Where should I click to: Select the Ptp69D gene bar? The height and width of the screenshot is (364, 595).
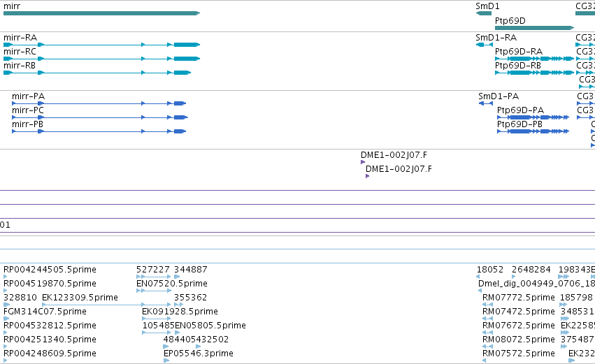pyautogui.click(x=534, y=28)
